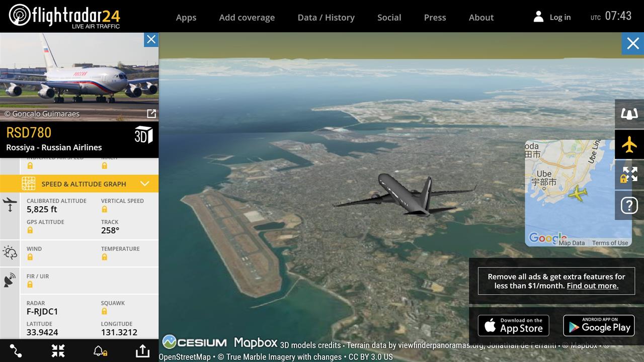Open the Data / History menu
The width and height of the screenshot is (644, 362).
326,17
